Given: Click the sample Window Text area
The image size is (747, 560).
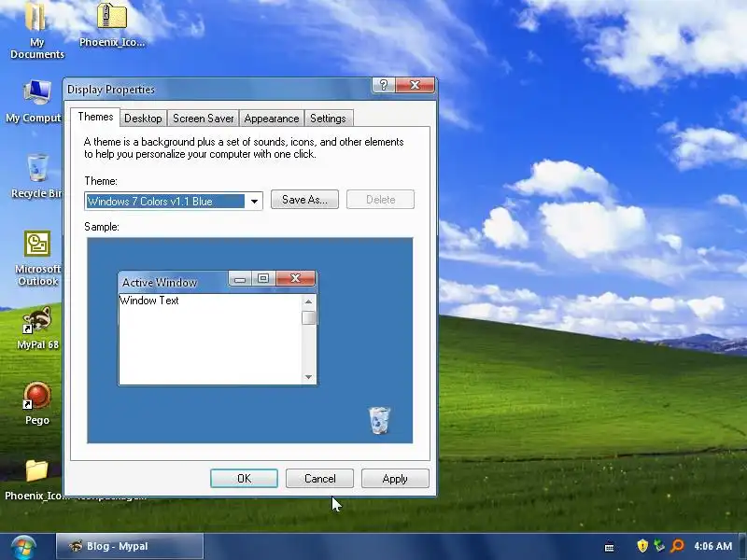Looking at the screenshot, I should coord(211,339).
